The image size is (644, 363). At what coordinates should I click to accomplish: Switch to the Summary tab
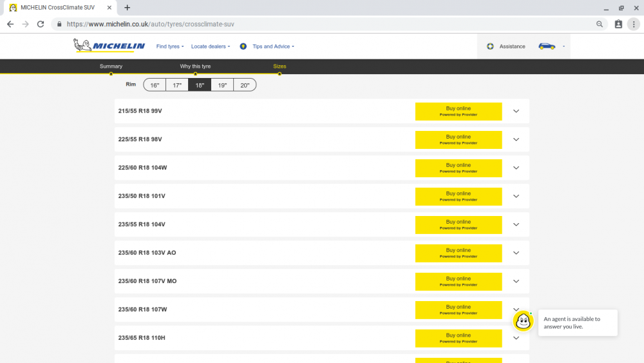(111, 66)
